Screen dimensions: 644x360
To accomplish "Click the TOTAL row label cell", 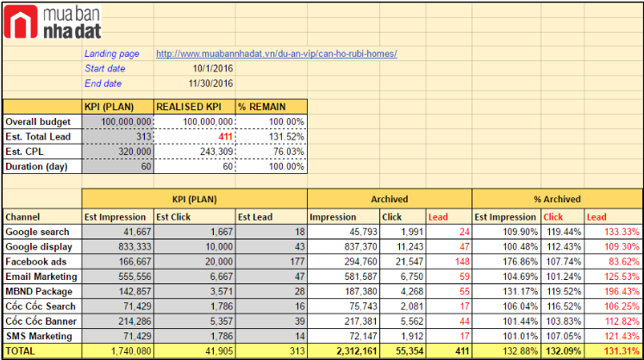I will coord(23,351).
